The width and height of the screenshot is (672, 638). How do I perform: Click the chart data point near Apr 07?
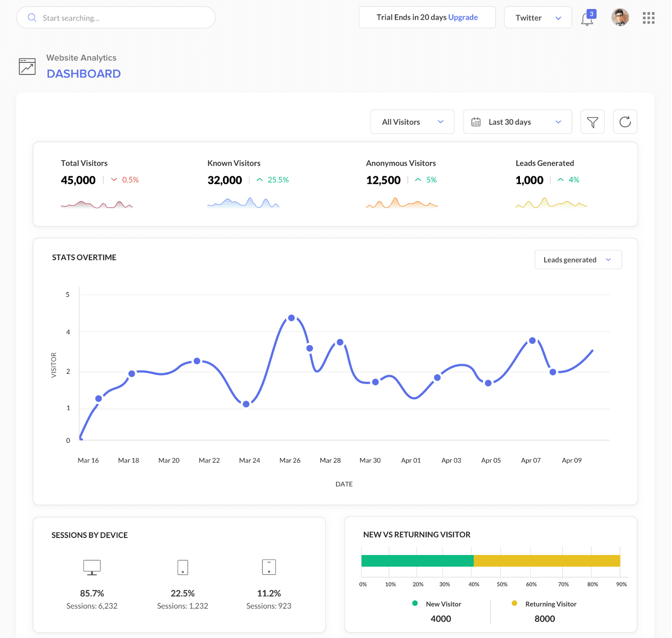532,341
